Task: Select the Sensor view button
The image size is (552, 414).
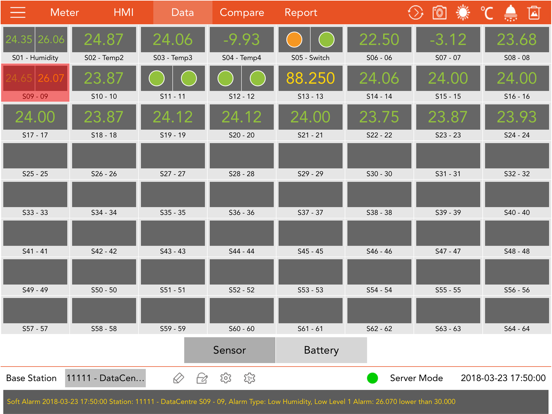Action: 230,350
